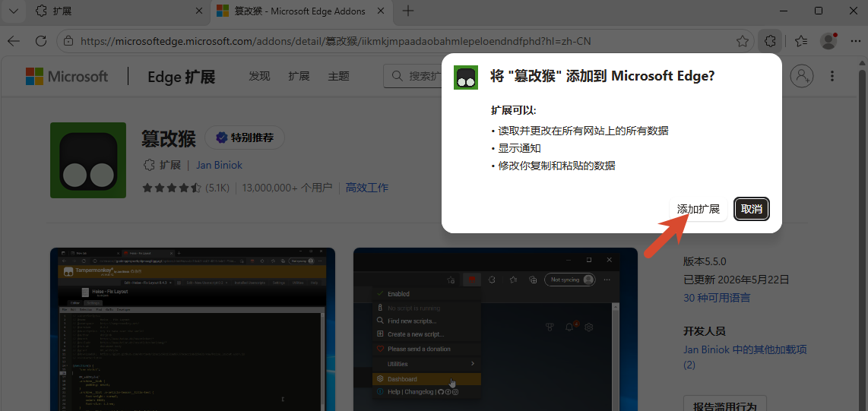This screenshot has width=868, height=411.
Task: Click the site lock icon in the address bar
Action: (68, 41)
